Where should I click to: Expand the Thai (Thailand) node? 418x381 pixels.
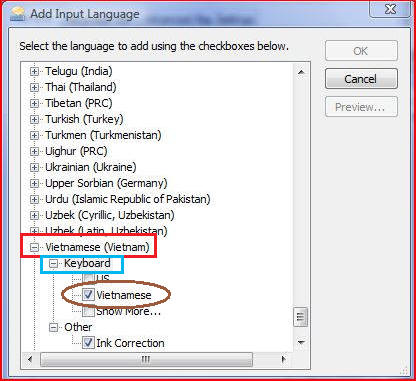coord(34,87)
